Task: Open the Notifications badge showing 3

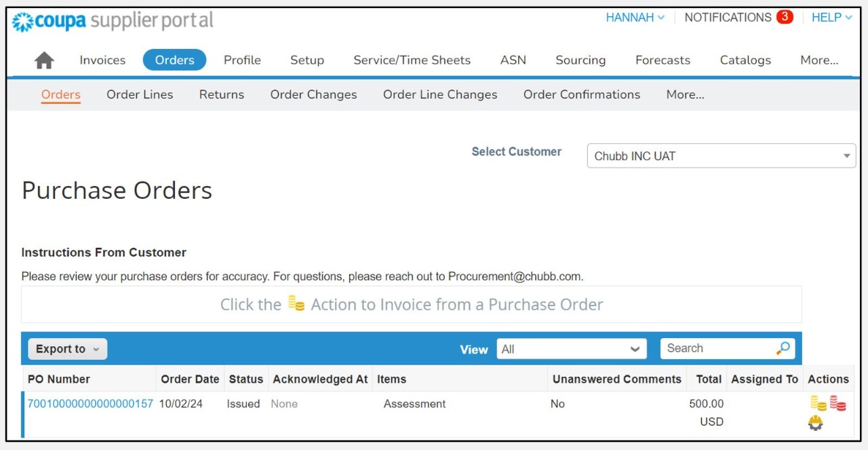Action: pos(785,17)
